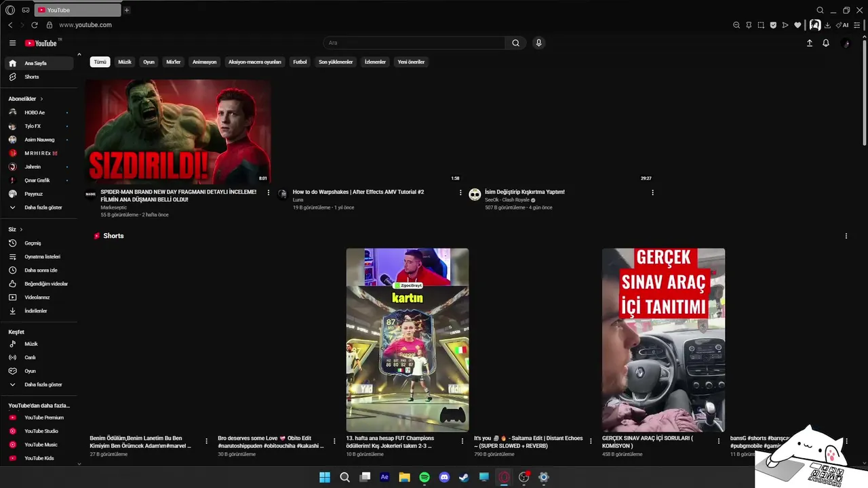Select the Yeni öneriler chip
Screen dimensions: 868x488
pos(411,62)
